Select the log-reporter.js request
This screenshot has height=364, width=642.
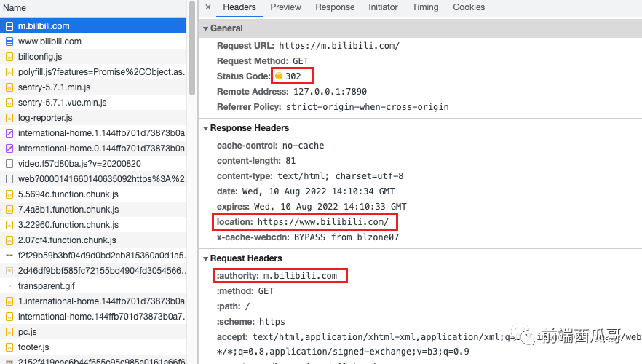pyautogui.click(x=93, y=118)
